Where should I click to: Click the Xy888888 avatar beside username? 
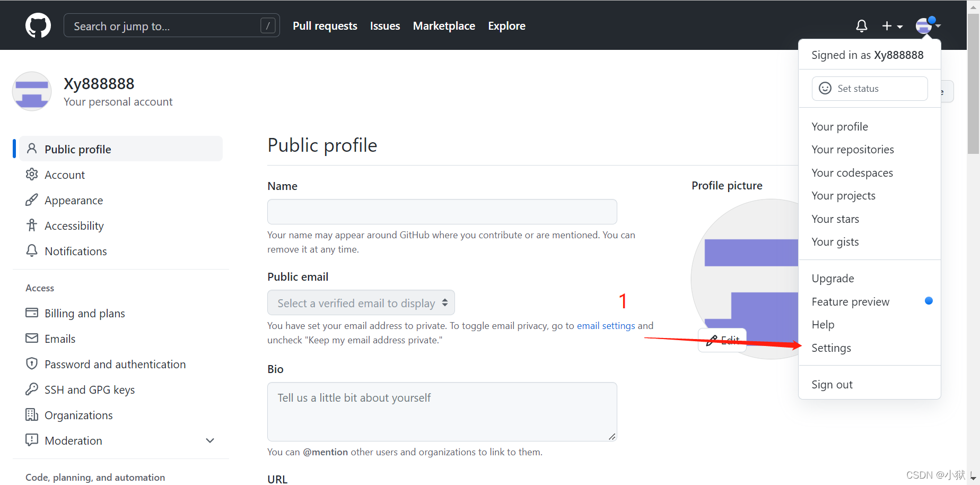pos(32,91)
